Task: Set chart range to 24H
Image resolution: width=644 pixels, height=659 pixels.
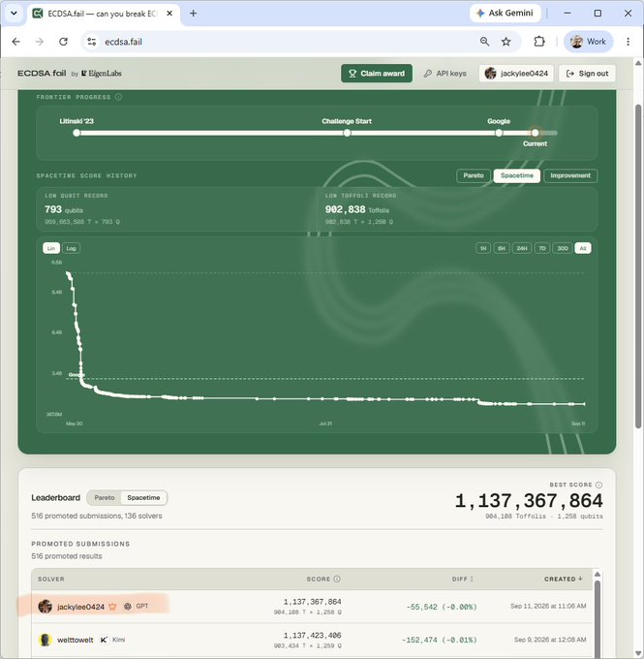Action: pos(522,248)
